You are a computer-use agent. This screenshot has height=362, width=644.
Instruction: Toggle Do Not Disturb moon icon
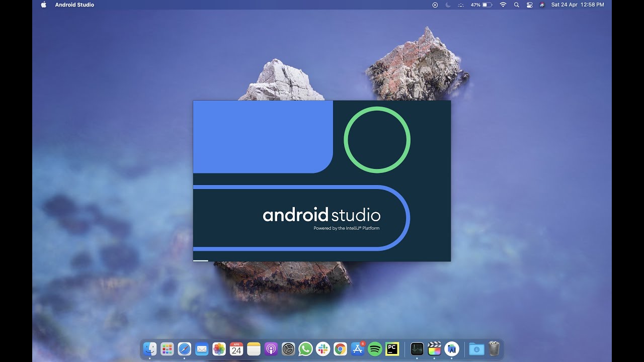tap(448, 5)
